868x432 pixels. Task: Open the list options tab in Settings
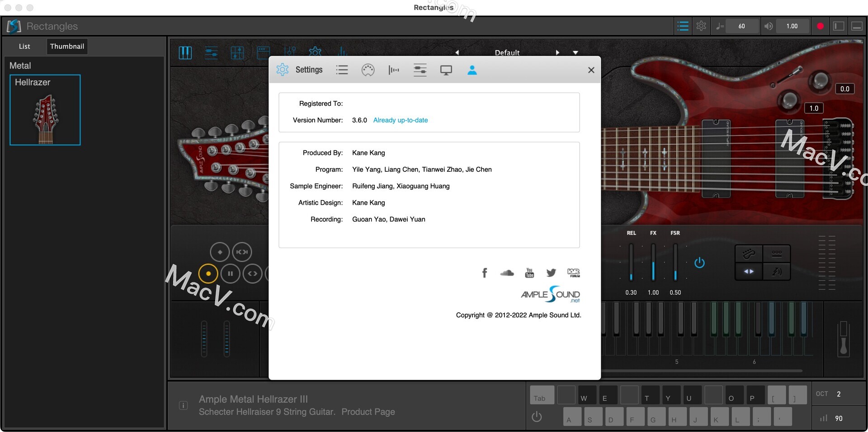coord(342,70)
